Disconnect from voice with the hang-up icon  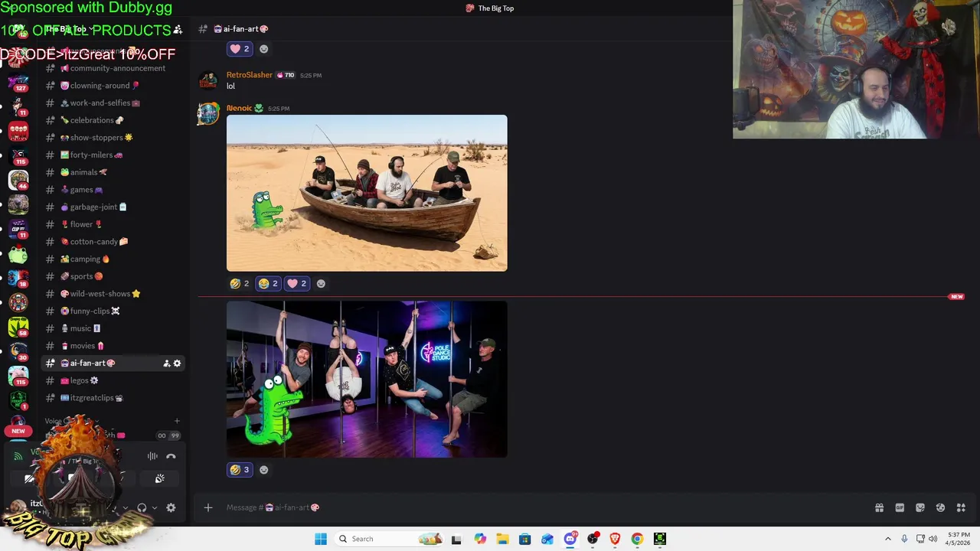click(171, 456)
